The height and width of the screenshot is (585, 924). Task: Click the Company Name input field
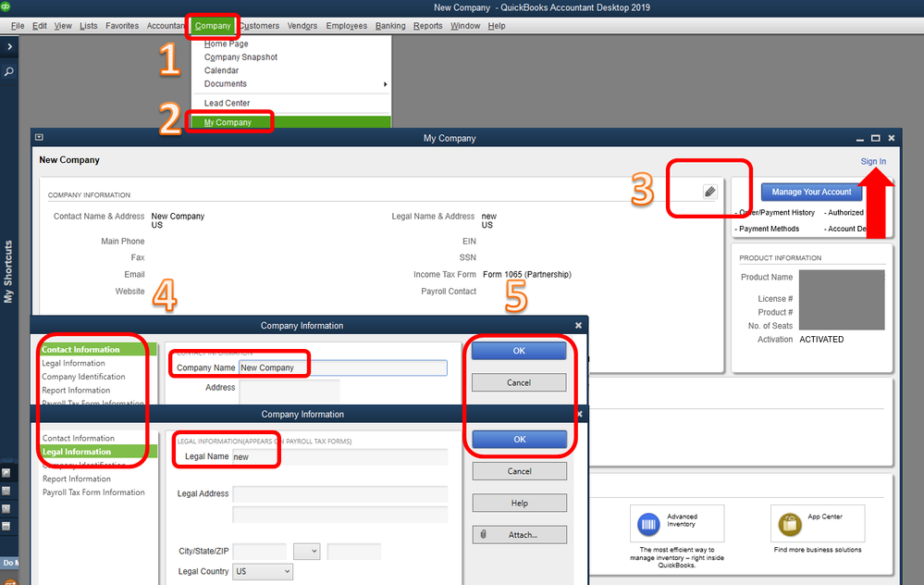[343, 368]
